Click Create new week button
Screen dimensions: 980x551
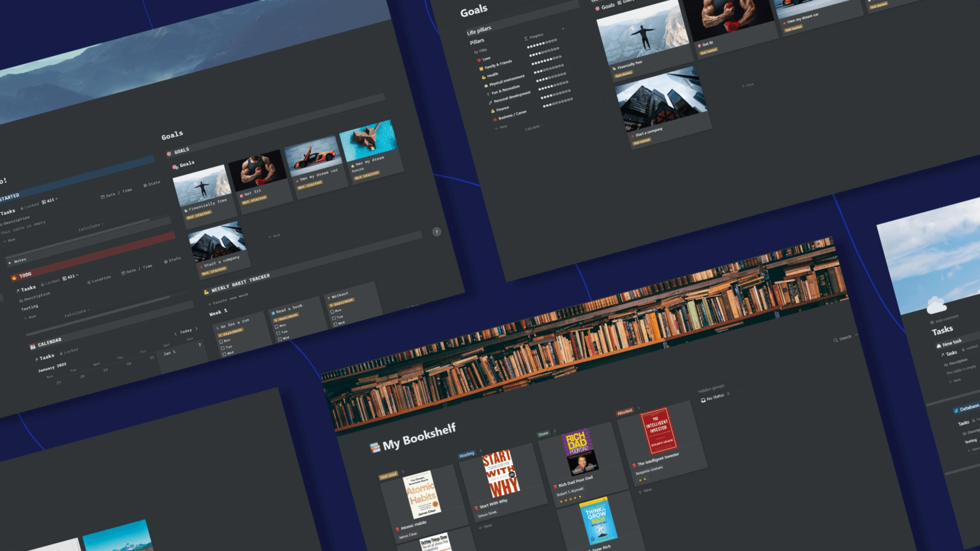click(228, 300)
